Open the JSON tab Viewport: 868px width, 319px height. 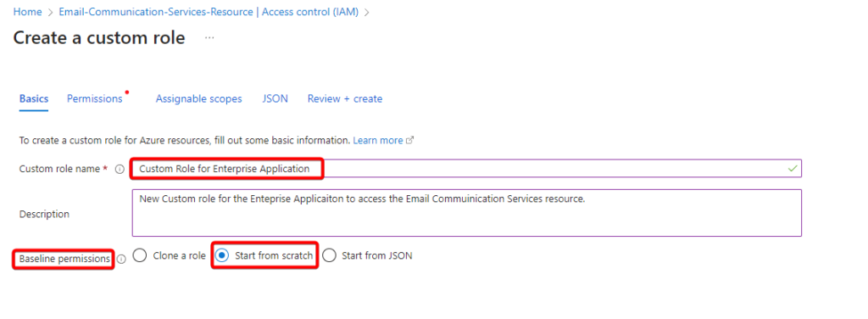coord(275,98)
